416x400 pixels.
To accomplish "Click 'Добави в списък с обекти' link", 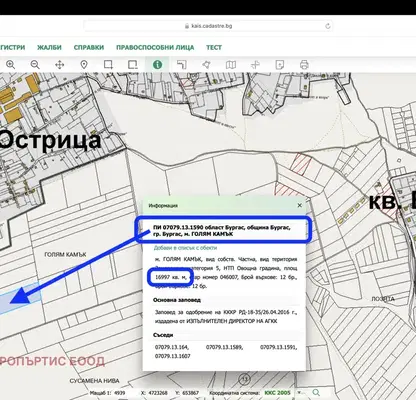I will [185, 248].
